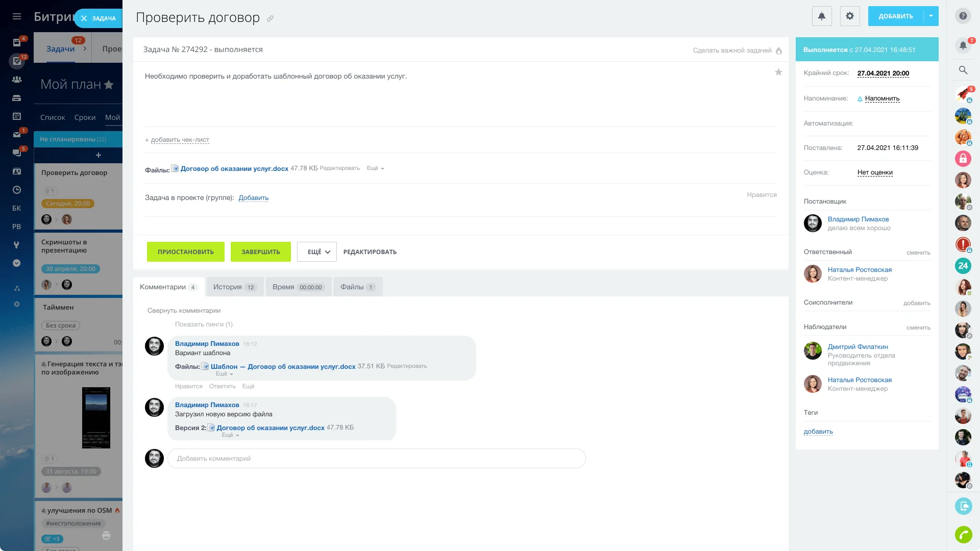980x551 pixels.
Task: Switch to the Файлы tab
Action: pyautogui.click(x=358, y=287)
